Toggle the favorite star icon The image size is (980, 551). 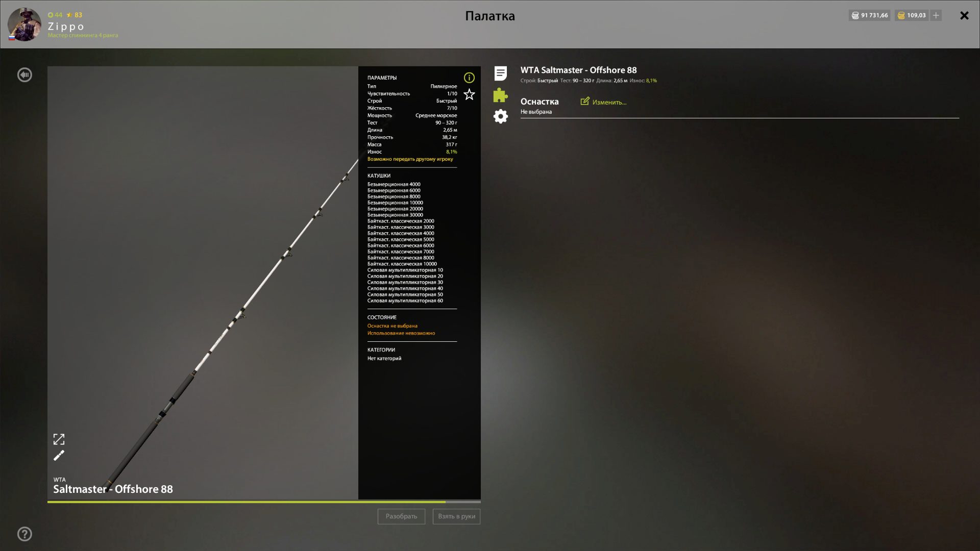click(x=469, y=94)
